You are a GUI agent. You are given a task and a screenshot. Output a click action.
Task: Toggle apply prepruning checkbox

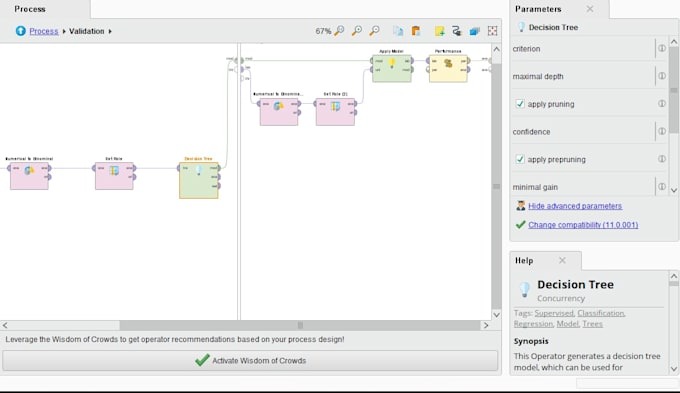coord(520,159)
